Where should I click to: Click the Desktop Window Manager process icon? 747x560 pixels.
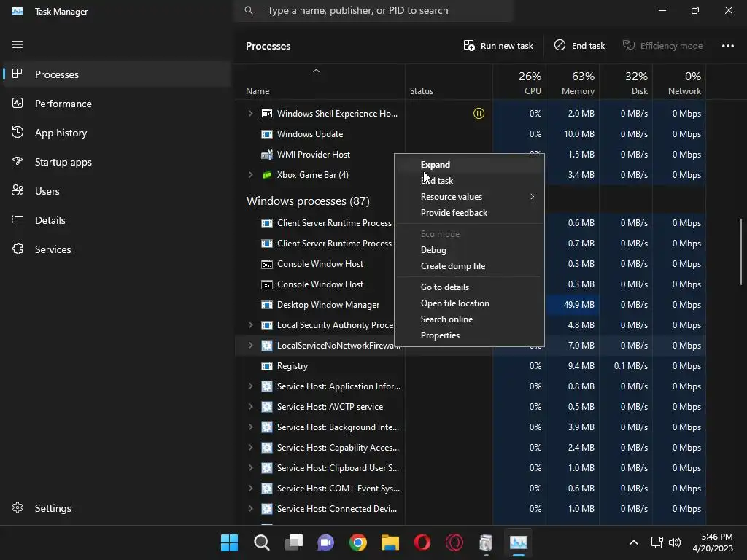(267, 305)
